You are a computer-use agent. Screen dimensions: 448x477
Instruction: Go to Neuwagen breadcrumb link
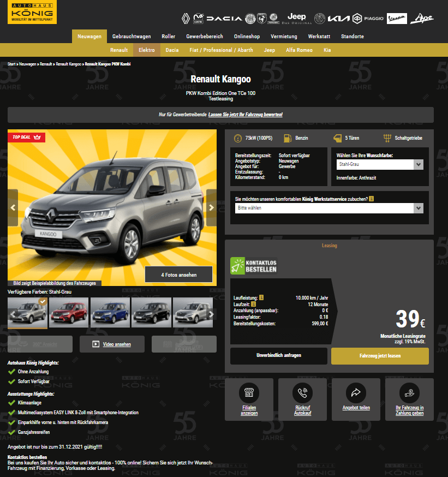point(27,64)
